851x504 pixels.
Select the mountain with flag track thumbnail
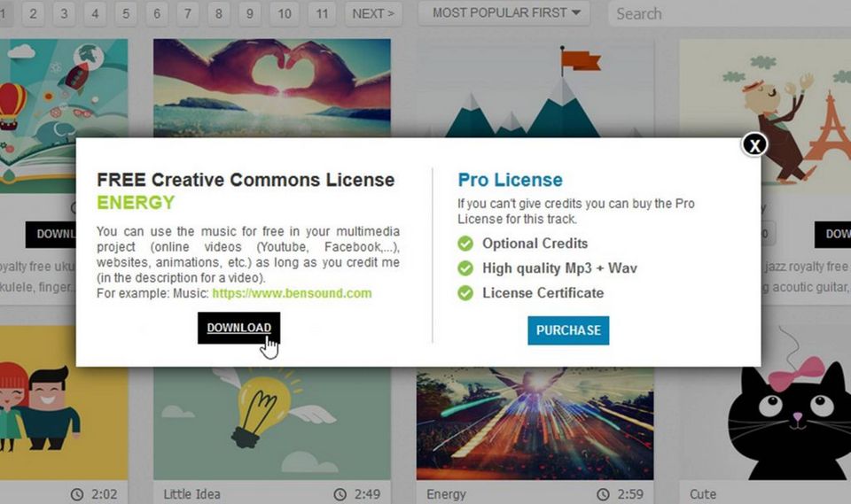[535, 87]
